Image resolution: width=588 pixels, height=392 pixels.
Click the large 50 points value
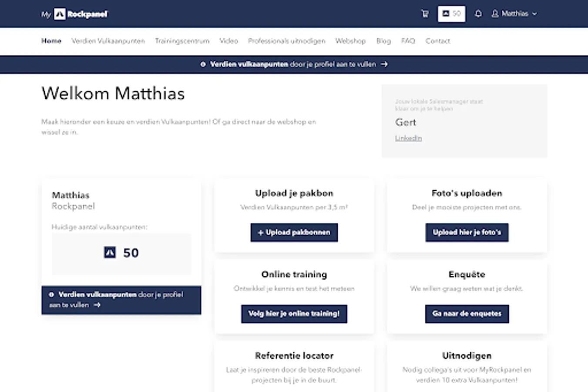(131, 253)
